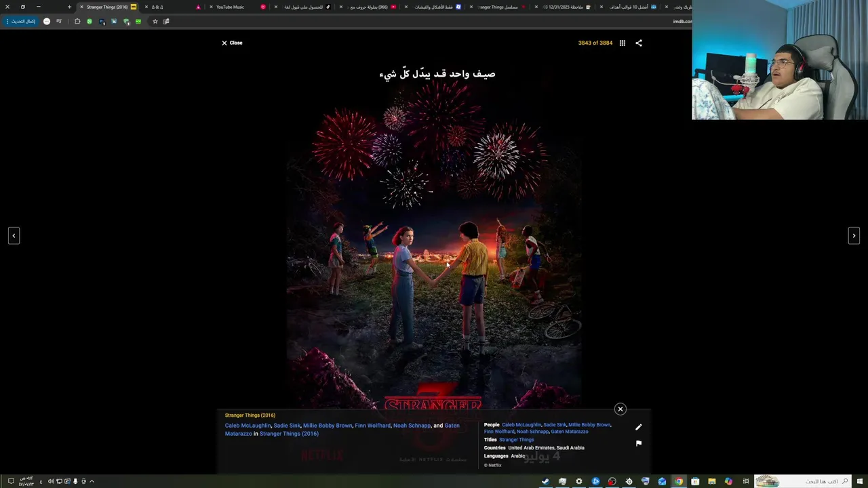Viewport: 868px width, 488px height.
Task: Open the Settings gear on the taskbar
Action: (578, 481)
